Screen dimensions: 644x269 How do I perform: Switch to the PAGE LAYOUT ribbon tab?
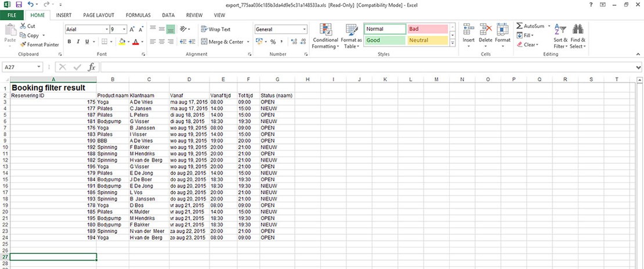point(98,15)
